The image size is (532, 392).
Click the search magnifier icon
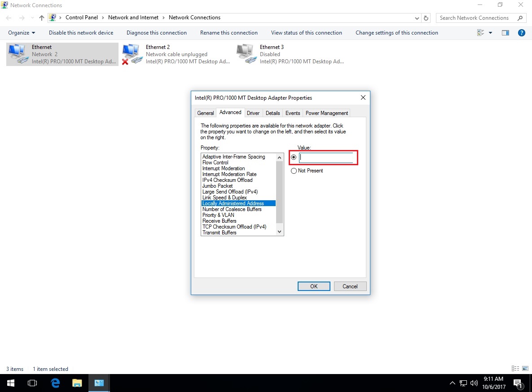pos(520,18)
